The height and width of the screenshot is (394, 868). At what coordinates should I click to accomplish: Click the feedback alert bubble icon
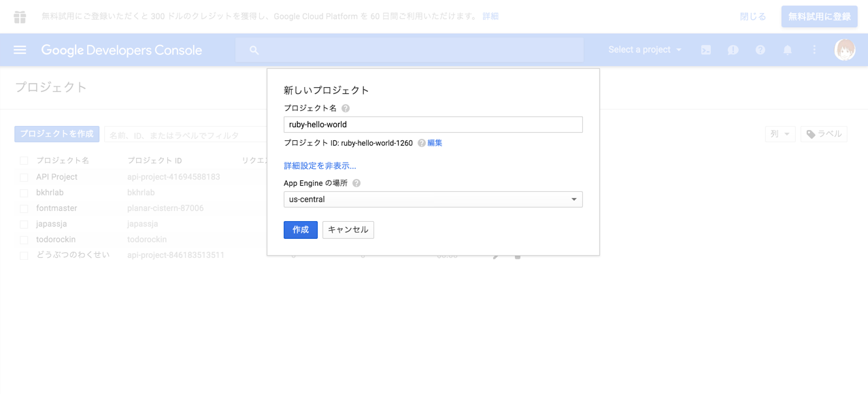point(733,50)
